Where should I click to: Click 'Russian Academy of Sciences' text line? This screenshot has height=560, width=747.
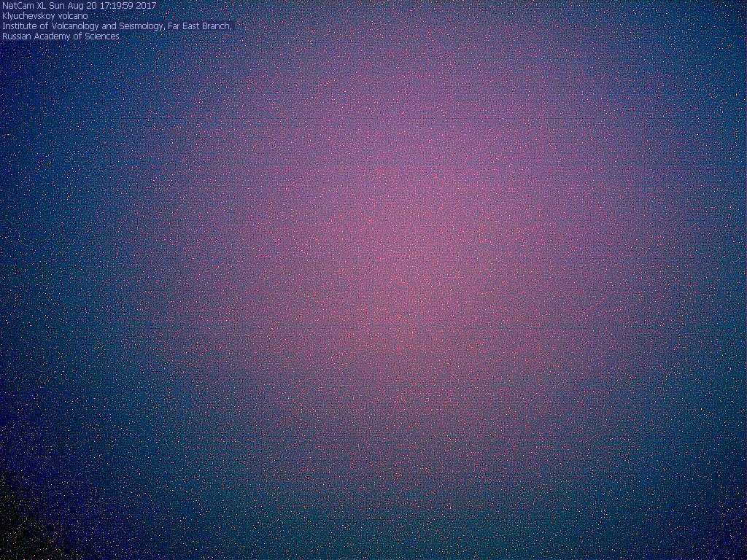(x=61, y=36)
